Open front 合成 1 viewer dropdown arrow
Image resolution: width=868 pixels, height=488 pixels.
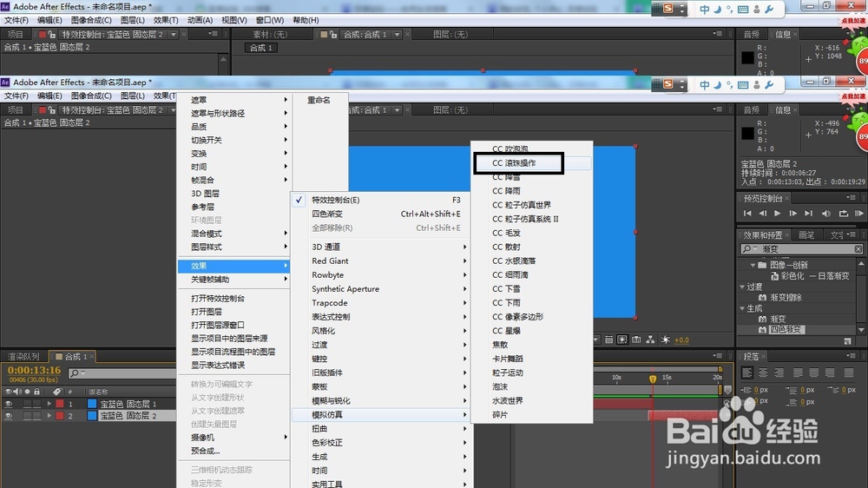[397, 110]
